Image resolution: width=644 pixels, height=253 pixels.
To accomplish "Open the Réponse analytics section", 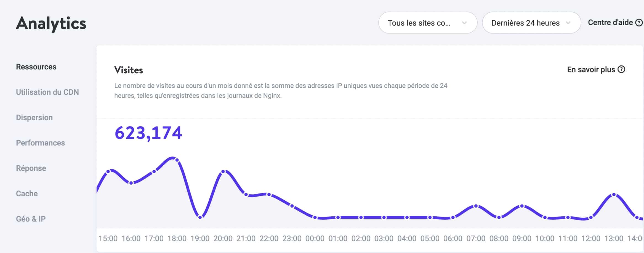I will 31,168.
